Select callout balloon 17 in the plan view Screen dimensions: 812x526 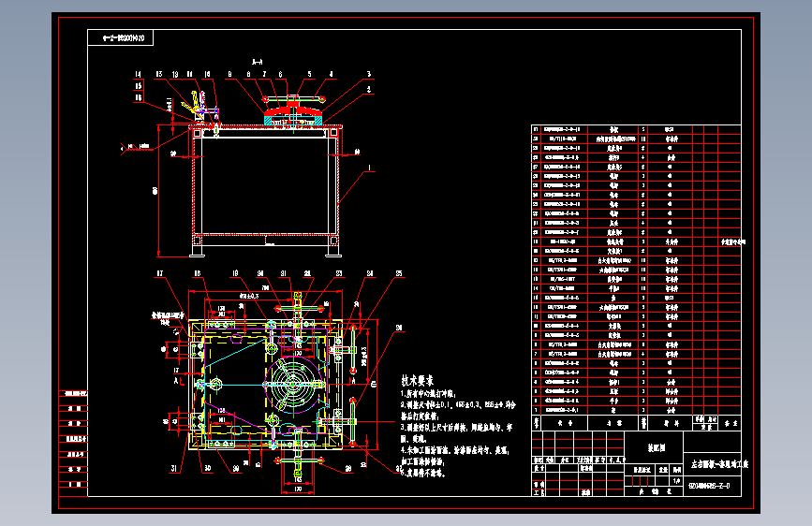[159, 273]
